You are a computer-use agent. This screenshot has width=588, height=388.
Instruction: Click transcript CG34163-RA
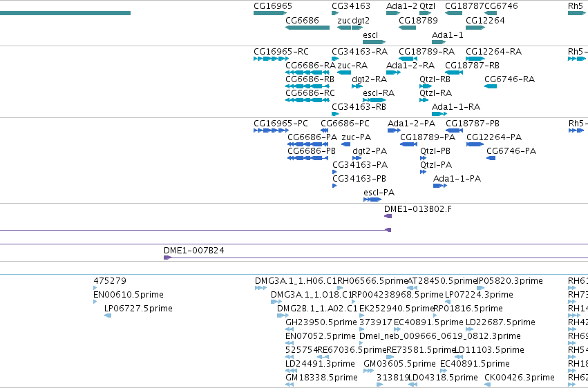pyautogui.click(x=335, y=59)
